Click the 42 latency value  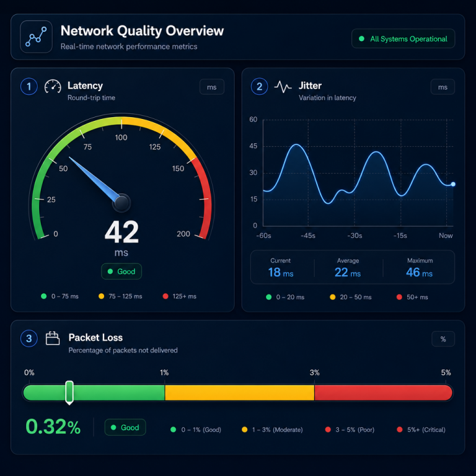point(121,232)
